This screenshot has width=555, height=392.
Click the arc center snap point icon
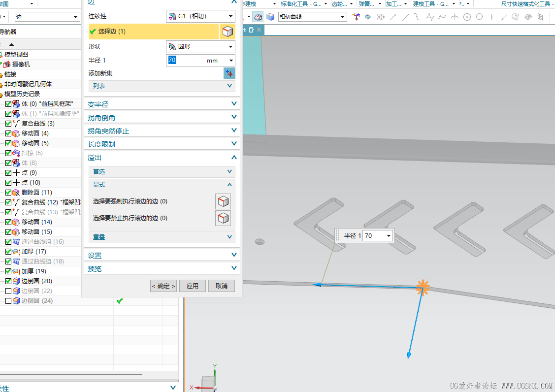tap(467, 17)
